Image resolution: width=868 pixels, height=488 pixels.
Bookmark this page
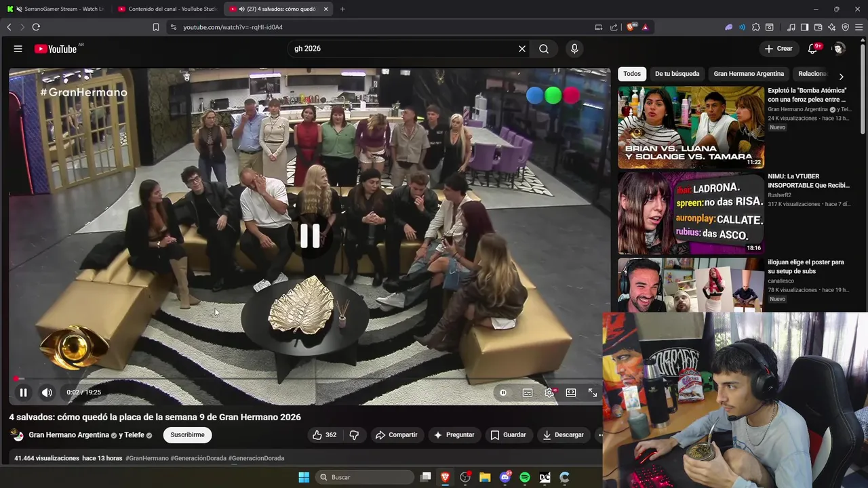pyautogui.click(x=156, y=27)
